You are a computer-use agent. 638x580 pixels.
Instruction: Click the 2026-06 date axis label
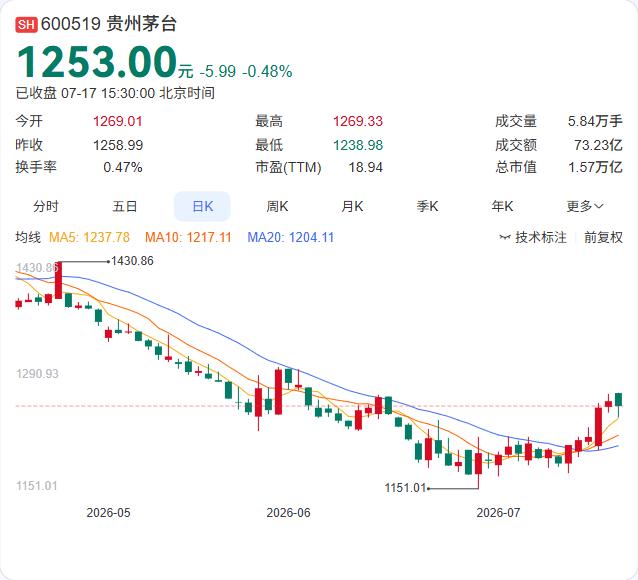pyautogui.click(x=288, y=512)
